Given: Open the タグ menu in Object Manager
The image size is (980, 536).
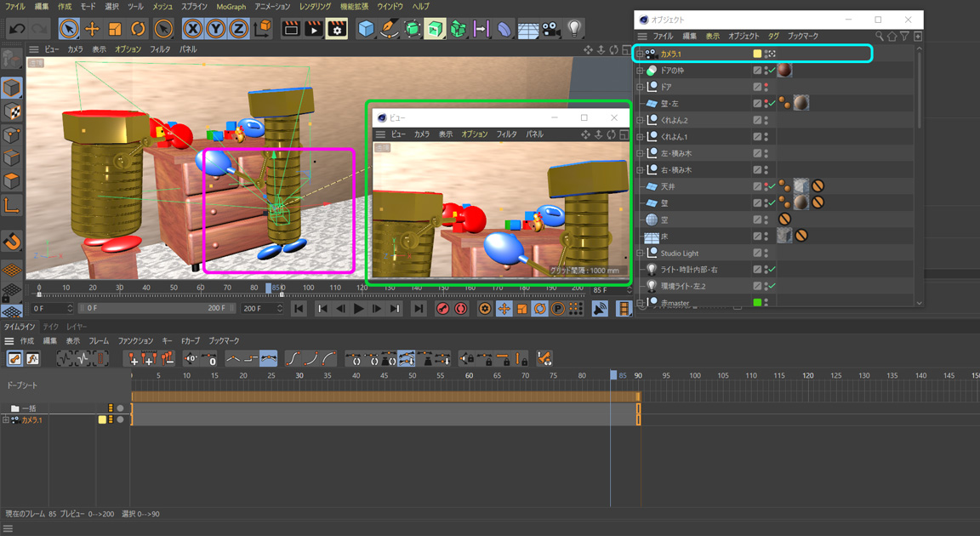Looking at the screenshot, I should (772, 37).
